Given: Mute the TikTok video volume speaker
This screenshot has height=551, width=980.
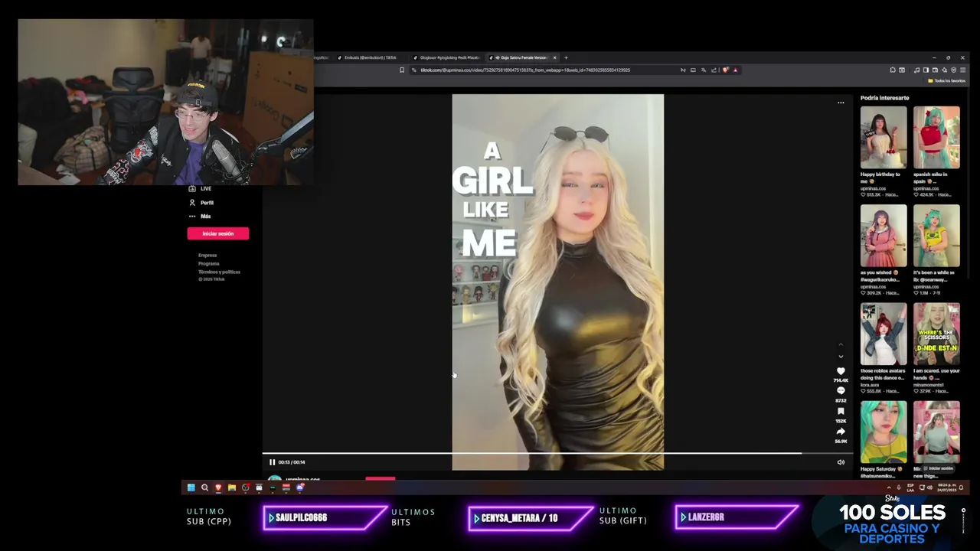Looking at the screenshot, I should tap(841, 462).
